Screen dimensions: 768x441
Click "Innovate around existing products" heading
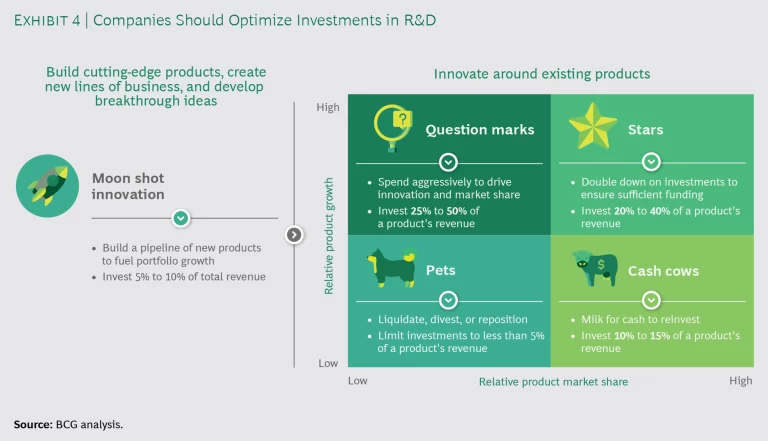click(542, 74)
